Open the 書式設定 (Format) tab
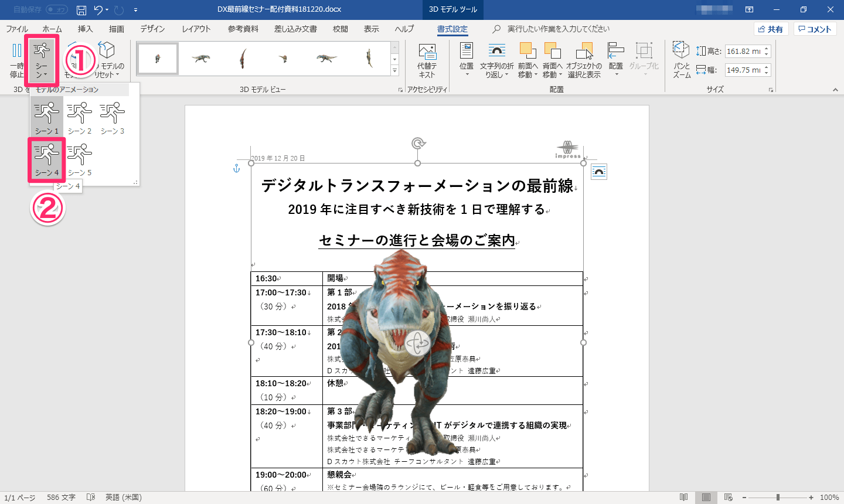Image resolution: width=844 pixels, height=504 pixels. tap(452, 29)
